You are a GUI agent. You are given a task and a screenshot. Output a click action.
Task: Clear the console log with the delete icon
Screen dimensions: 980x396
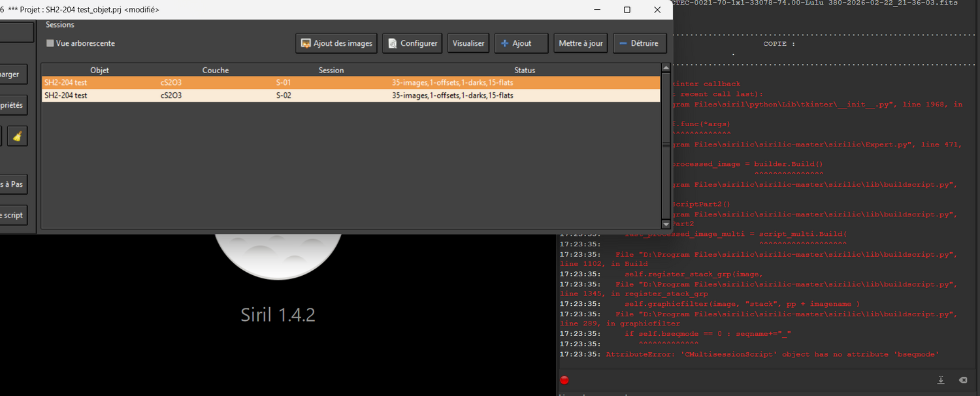click(962, 380)
